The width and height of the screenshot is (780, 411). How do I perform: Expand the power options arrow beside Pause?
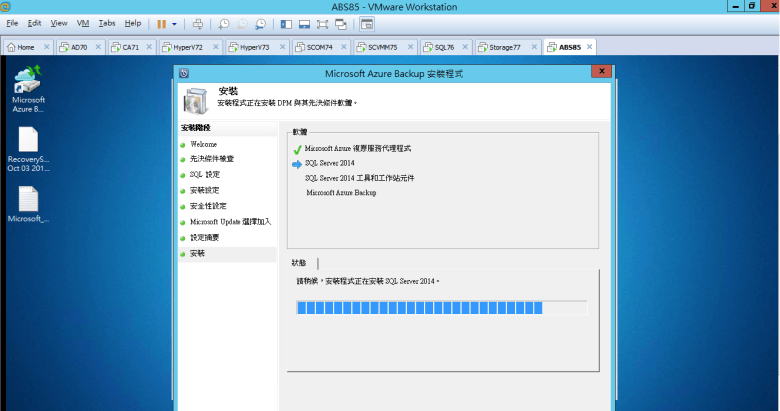pos(174,23)
